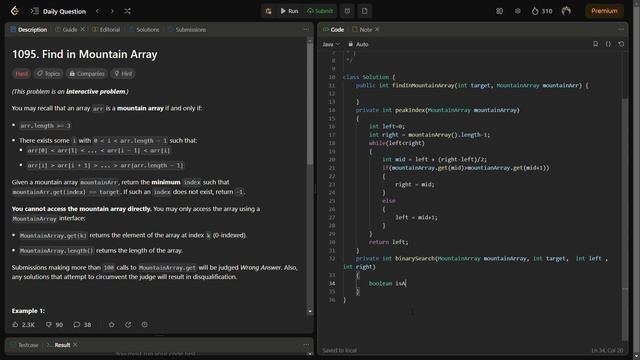
Task: Reset code to default icon
Action: [x=621, y=44]
